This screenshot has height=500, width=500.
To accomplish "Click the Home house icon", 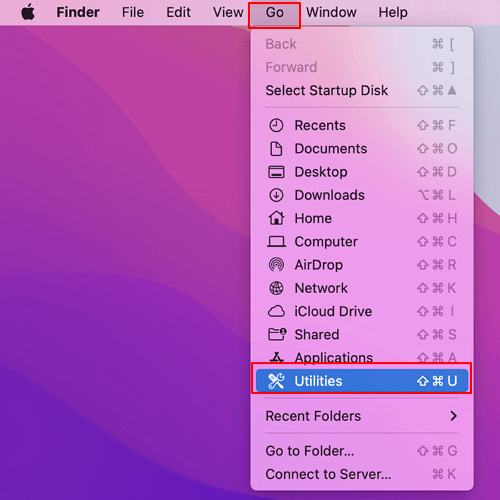I will click(276, 218).
